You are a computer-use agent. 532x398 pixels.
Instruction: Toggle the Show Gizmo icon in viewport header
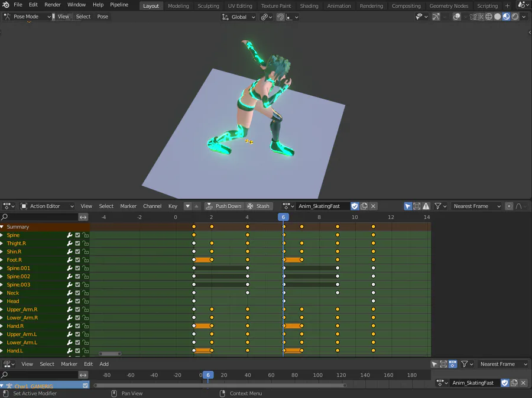tap(436, 17)
